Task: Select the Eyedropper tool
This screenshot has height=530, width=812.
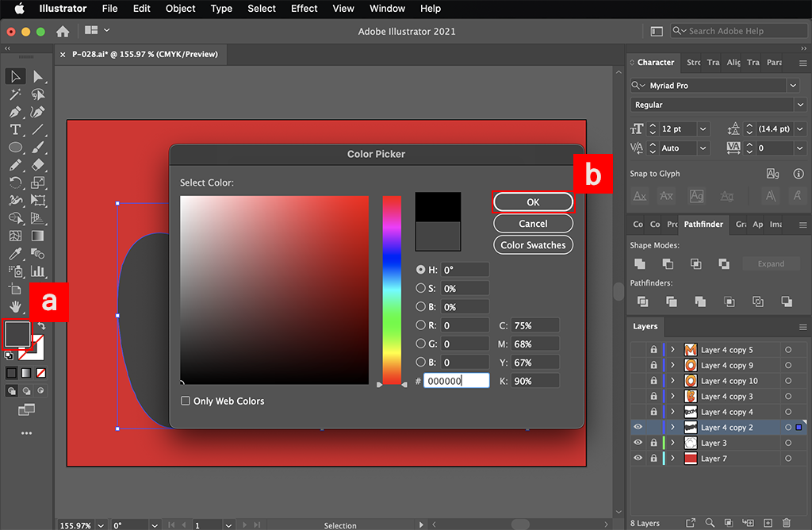Action: point(15,253)
